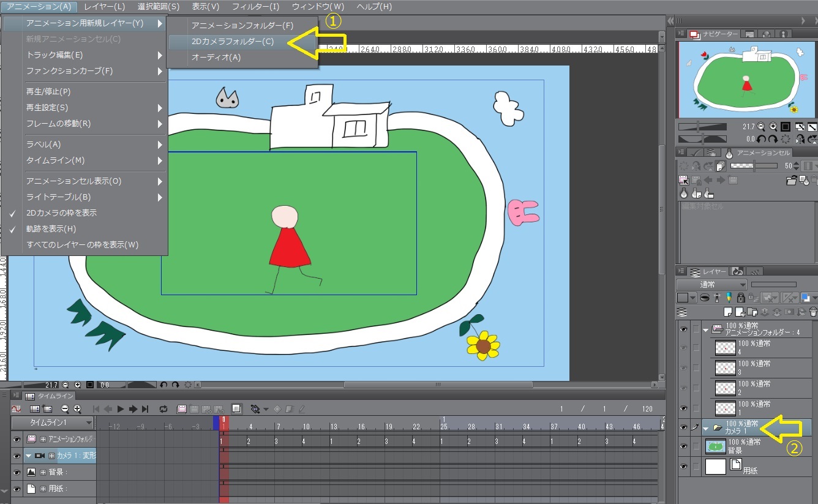Screen dimensions: 818x504
Task: Jump to the last frame of the timeline
Action: (x=145, y=409)
